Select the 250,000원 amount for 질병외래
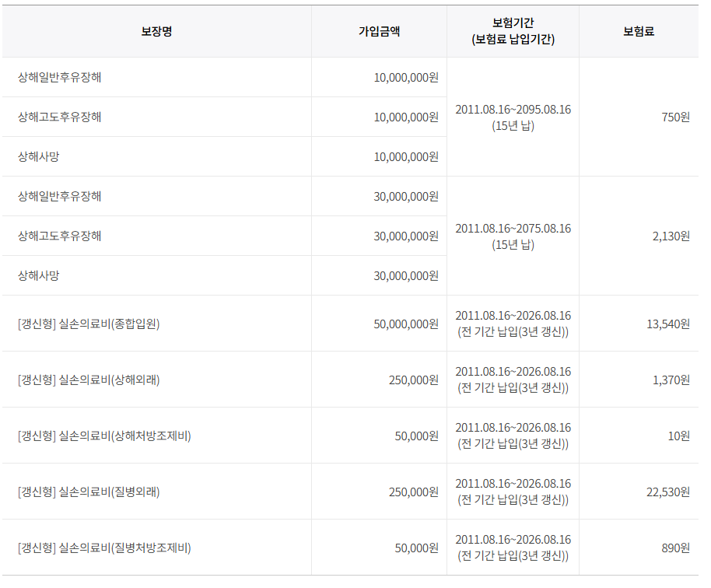The width and height of the screenshot is (711, 588). click(x=413, y=492)
